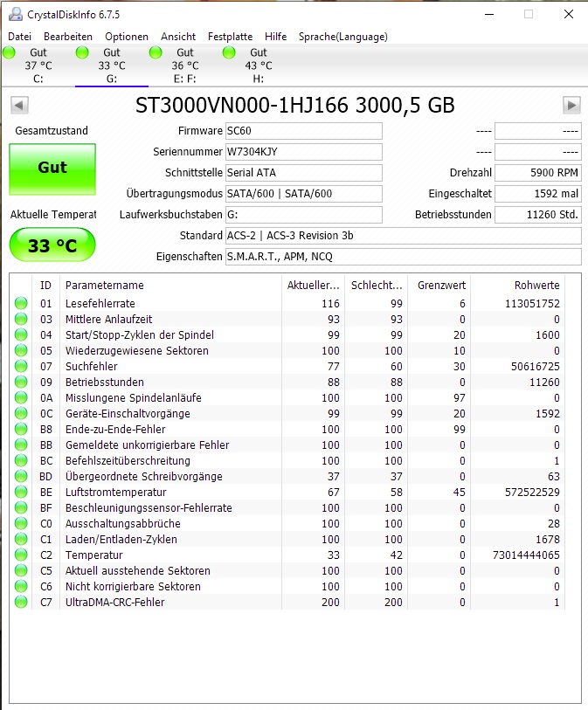This screenshot has height=710, width=588.
Task: Click the 33 °C temperature button
Action: coord(52,245)
